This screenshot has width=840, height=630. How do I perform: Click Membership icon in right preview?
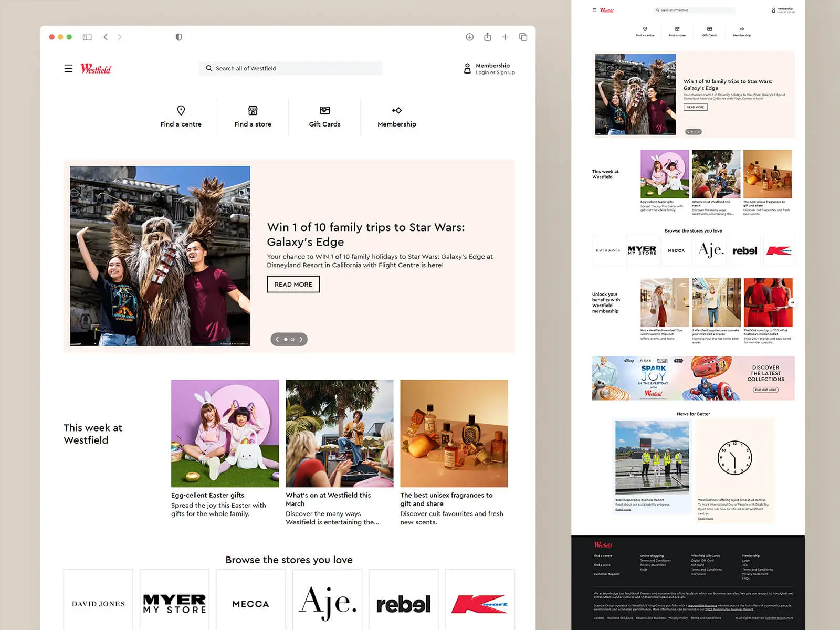(x=742, y=29)
